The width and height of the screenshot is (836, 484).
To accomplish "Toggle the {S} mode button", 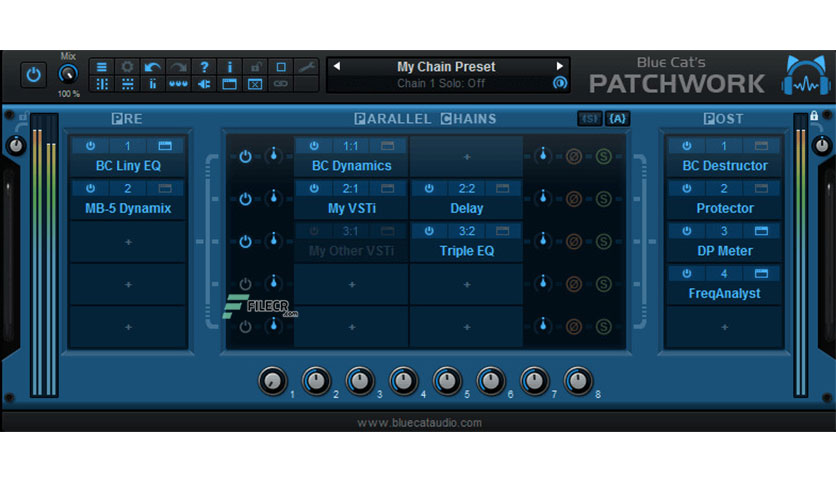I will [590, 118].
